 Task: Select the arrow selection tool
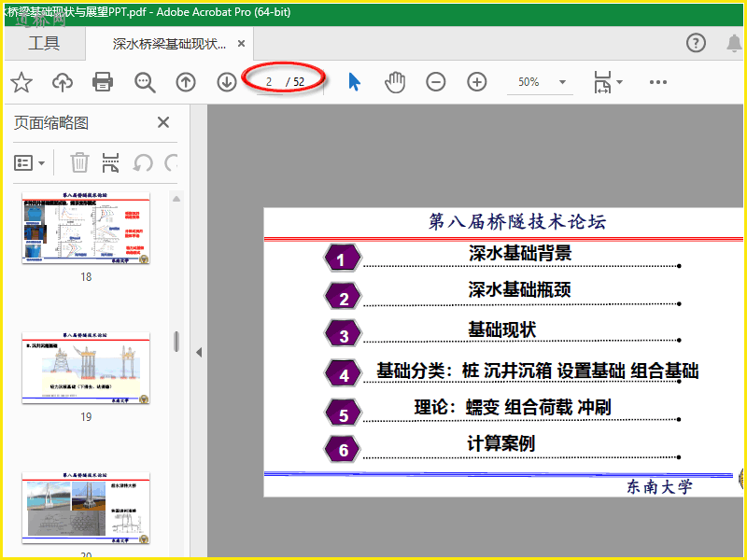(x=354, y=82)
